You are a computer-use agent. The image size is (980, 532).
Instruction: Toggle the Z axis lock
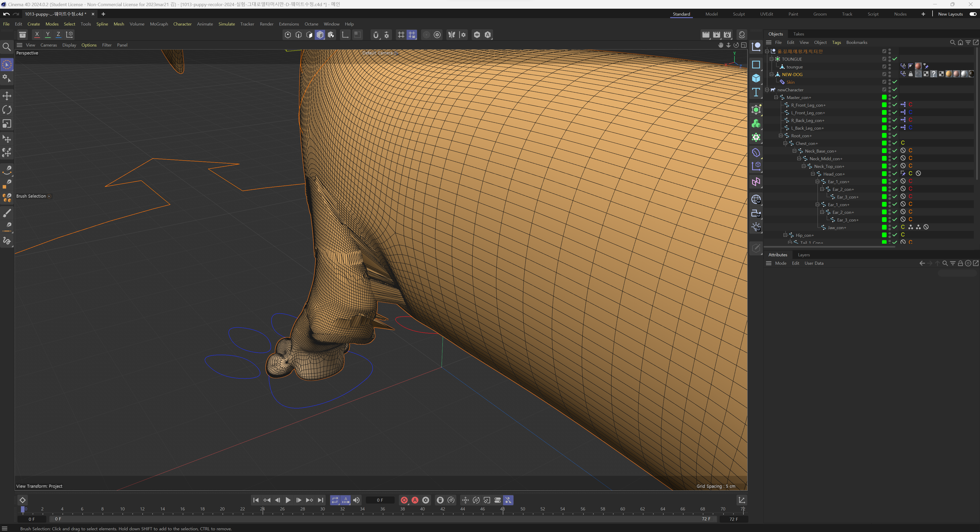coord(58,35)
